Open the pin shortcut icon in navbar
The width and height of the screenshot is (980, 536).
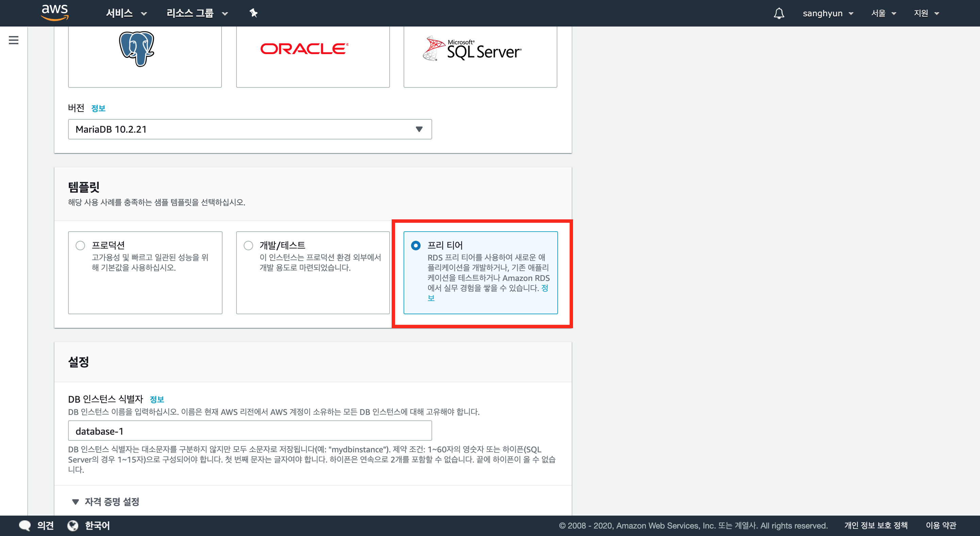click(x=254, y=13)
